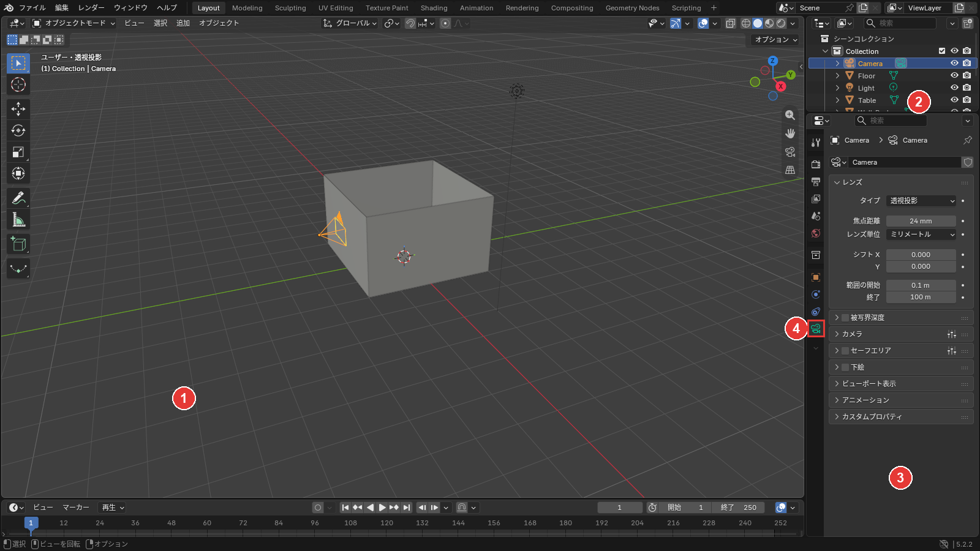The image size is (980, 551).
Task: Open the Render properties tab
Action: [x=816, y=164]
